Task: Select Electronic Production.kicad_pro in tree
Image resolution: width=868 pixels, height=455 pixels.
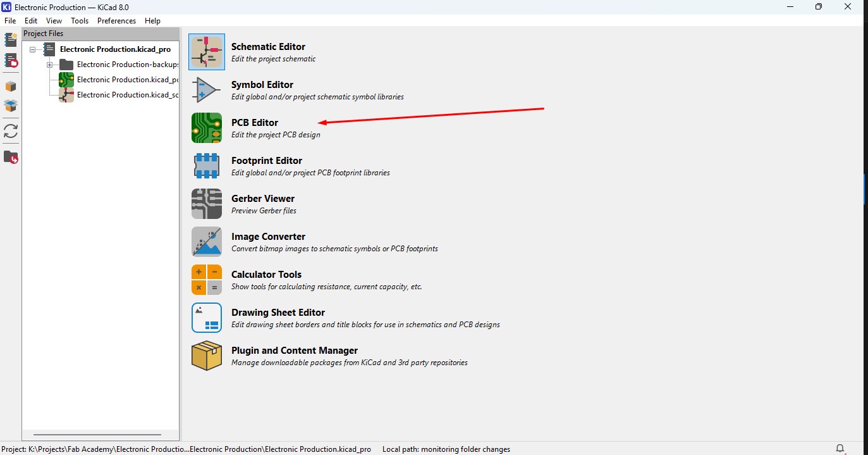Action: pos(115,49)
